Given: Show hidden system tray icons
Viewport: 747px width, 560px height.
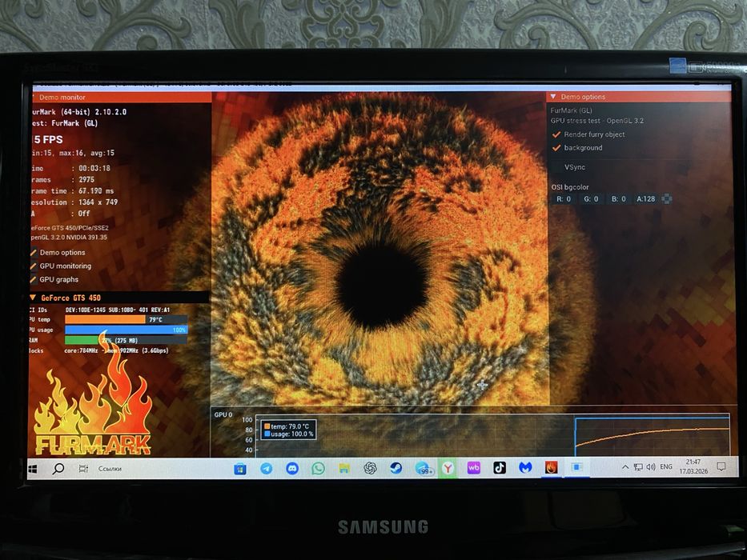Looking at the screenshot, I should pyautogui.click(x=625, y=468).
